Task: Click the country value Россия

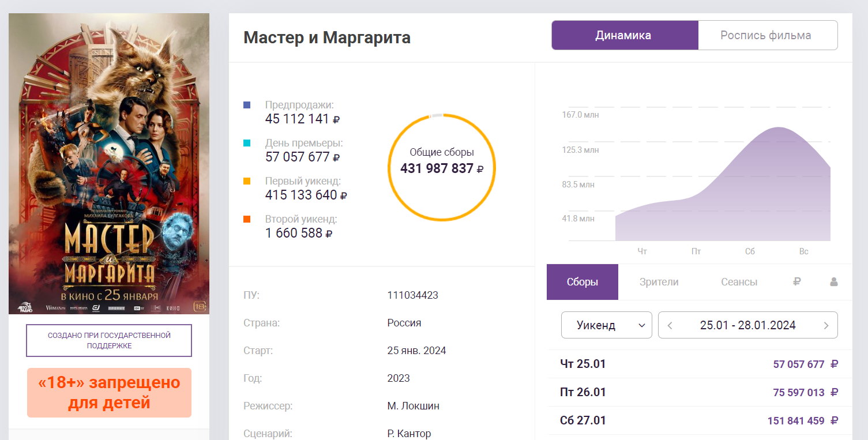Action: tap(404, 323)
